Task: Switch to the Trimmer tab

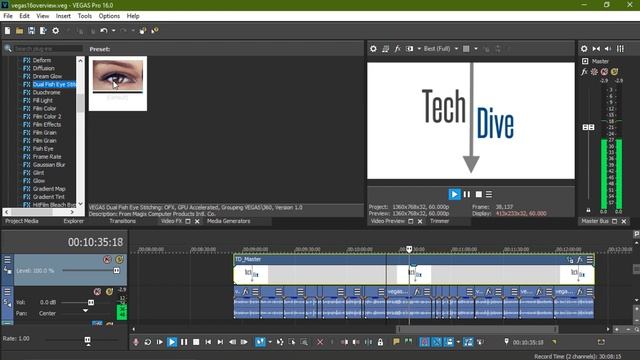Action: 440,221
